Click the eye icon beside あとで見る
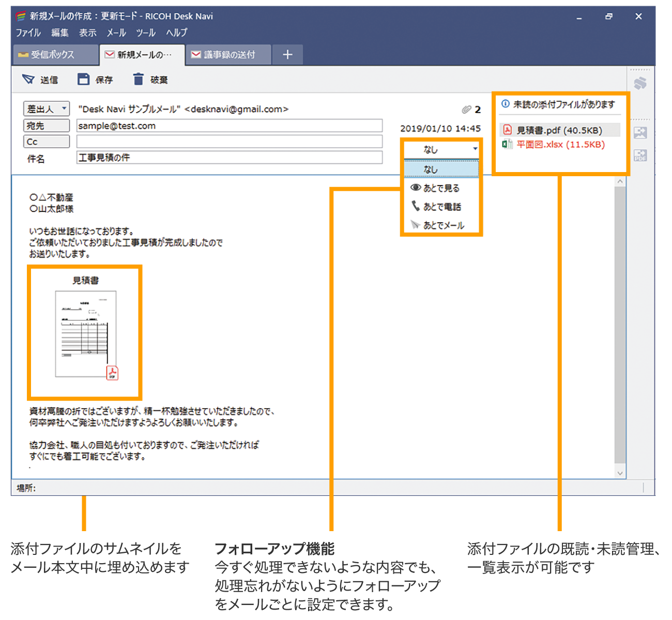This screenshot has width=672, height=620. 416,187
